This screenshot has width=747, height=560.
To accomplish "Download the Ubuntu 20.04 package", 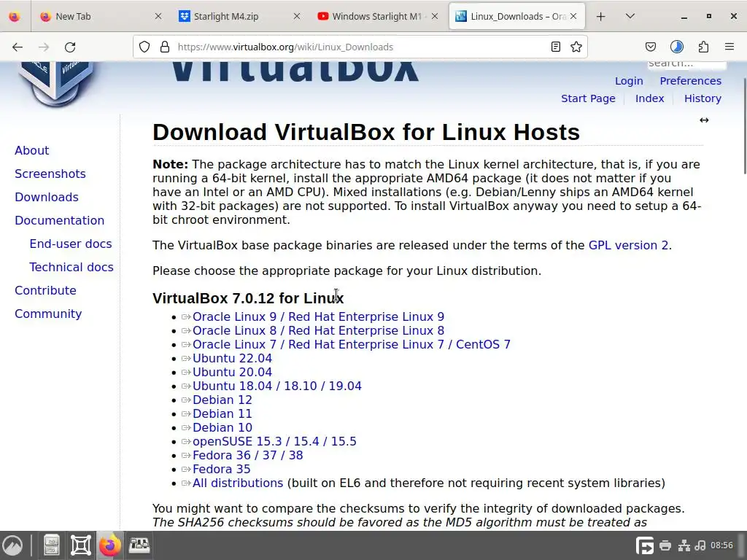I will (232, 372).
